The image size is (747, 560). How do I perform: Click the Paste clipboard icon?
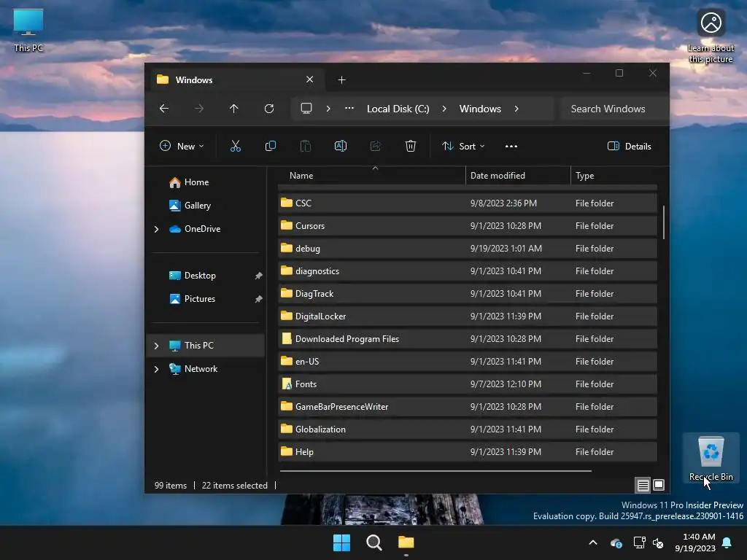pyautogui.click(x=306, y=146)
